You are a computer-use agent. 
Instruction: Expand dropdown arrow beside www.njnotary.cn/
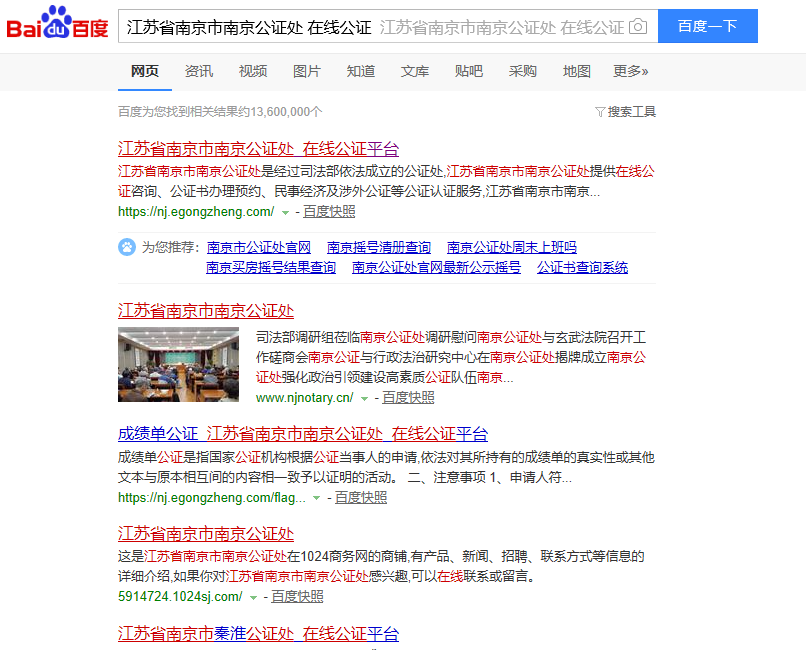(364, 398)
